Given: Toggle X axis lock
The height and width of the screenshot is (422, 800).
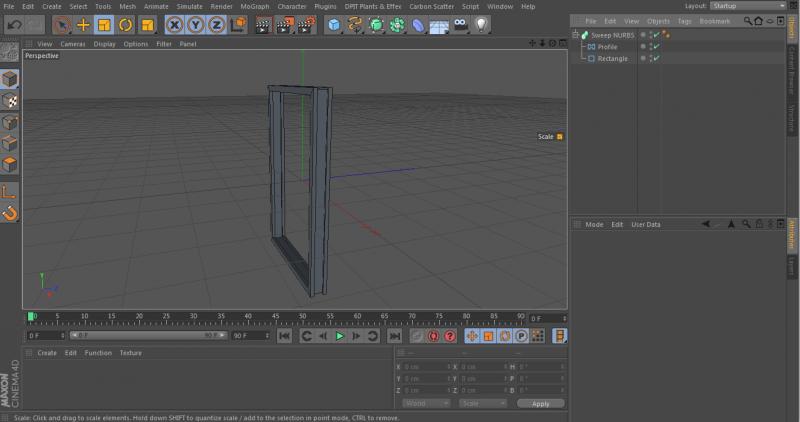Looking at the screenshot, I should [174, 24].
